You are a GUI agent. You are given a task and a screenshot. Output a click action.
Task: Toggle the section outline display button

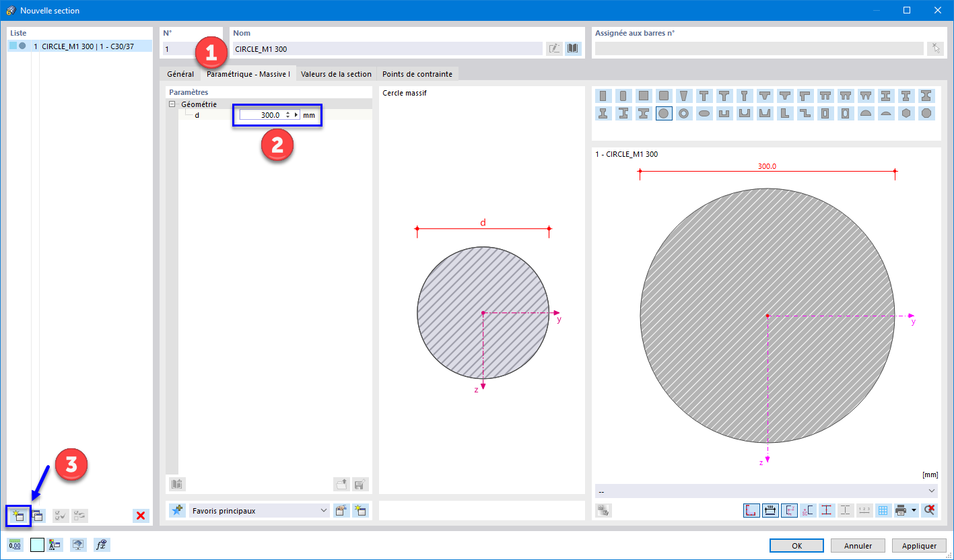[x=751, y=510]
